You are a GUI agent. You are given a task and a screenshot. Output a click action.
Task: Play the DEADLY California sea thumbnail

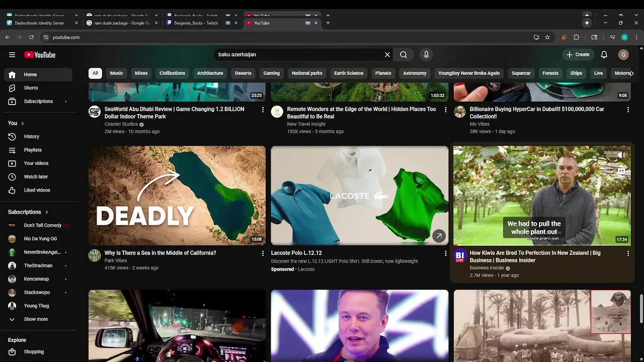point(177,196)
